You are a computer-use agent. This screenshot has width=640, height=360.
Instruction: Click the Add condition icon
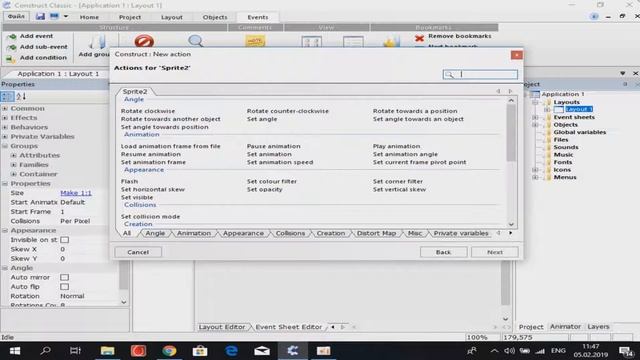pos(11,59)
